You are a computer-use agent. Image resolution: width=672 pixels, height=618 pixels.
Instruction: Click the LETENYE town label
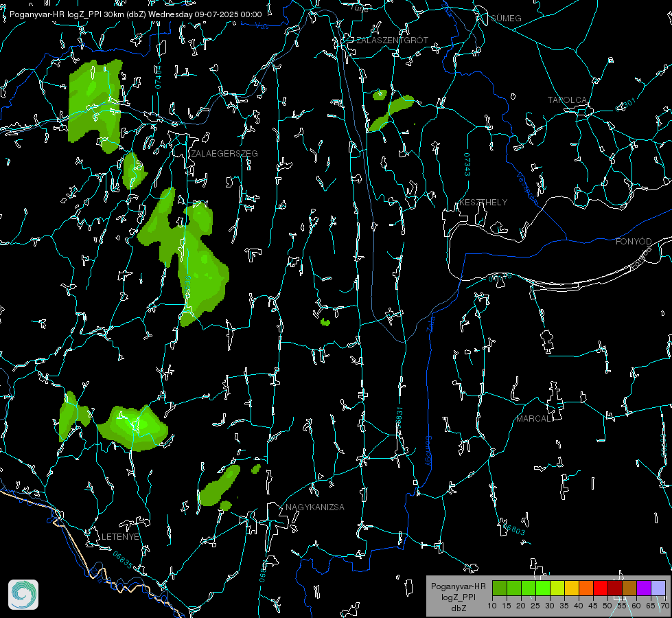pyautogui.click(x=120, y=537)
